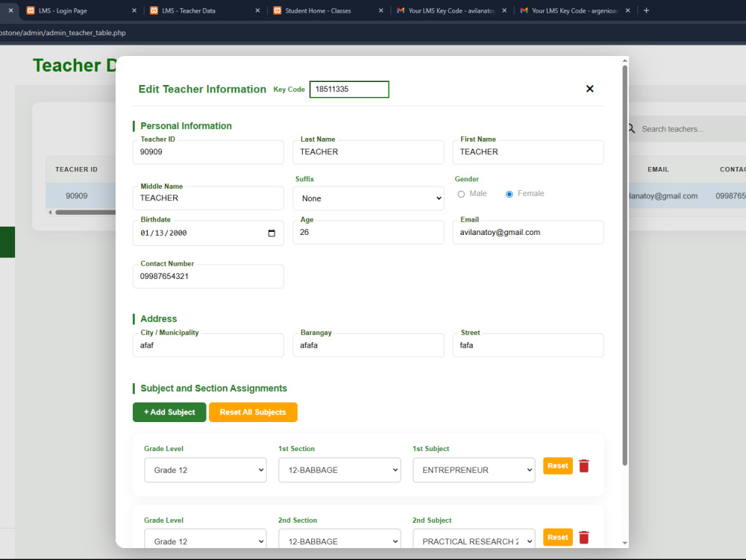This screenshot has height=560, width=746.
Task: Click the Teacher ID field 90909 in modal
Action: (x=208, y=152)
